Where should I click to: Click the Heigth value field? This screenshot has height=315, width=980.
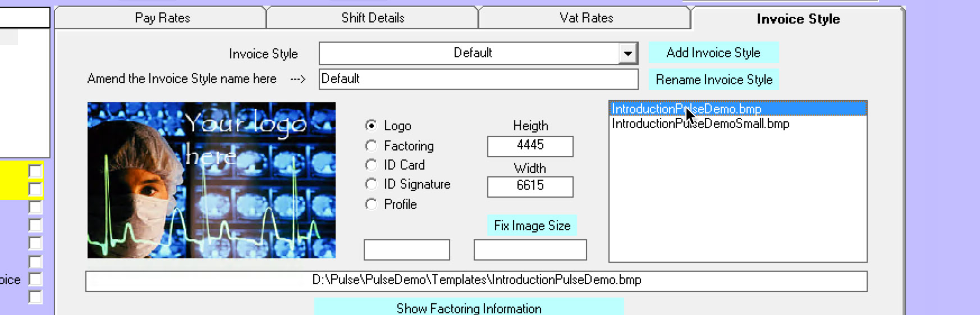(x=530, y=146)
